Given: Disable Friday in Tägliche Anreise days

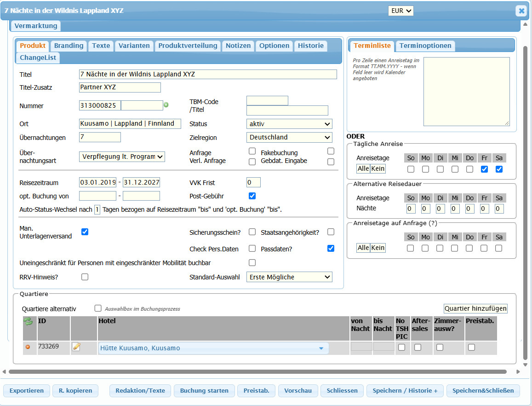Looking at the screenshot, I should pos(484,169).
